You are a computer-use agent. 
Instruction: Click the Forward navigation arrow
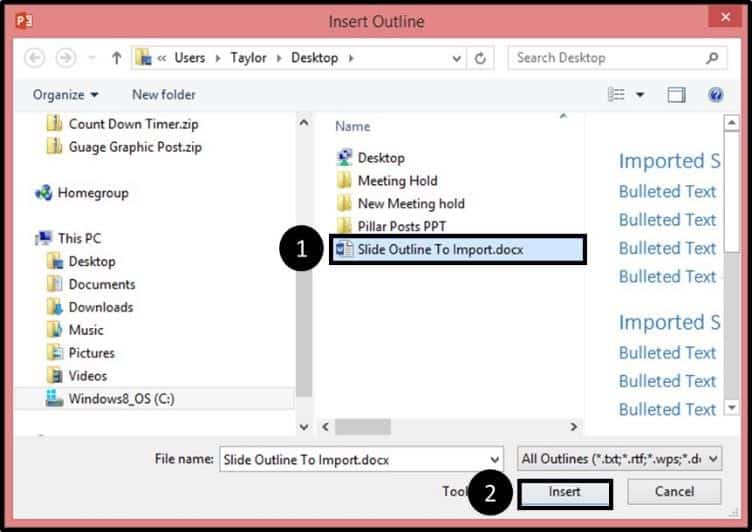66,58
